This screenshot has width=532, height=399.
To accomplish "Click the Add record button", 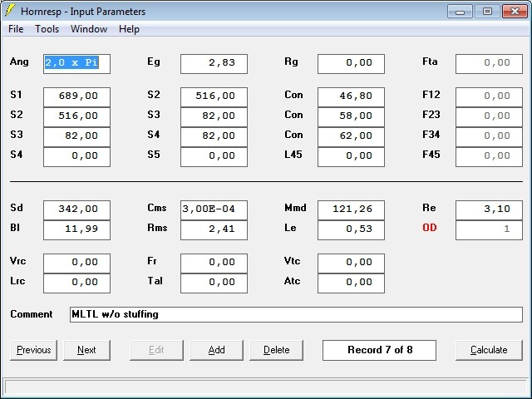I will (x=216, y=350).
